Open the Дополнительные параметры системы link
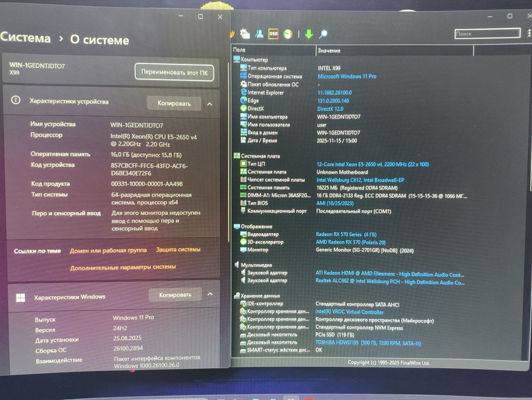The image size is (532, 400). [x=123, y=267]
